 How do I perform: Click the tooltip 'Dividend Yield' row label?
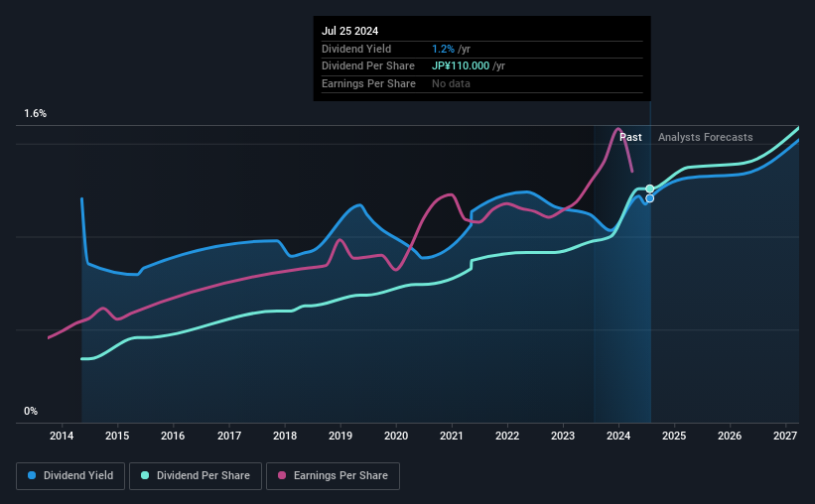[356, 49]
